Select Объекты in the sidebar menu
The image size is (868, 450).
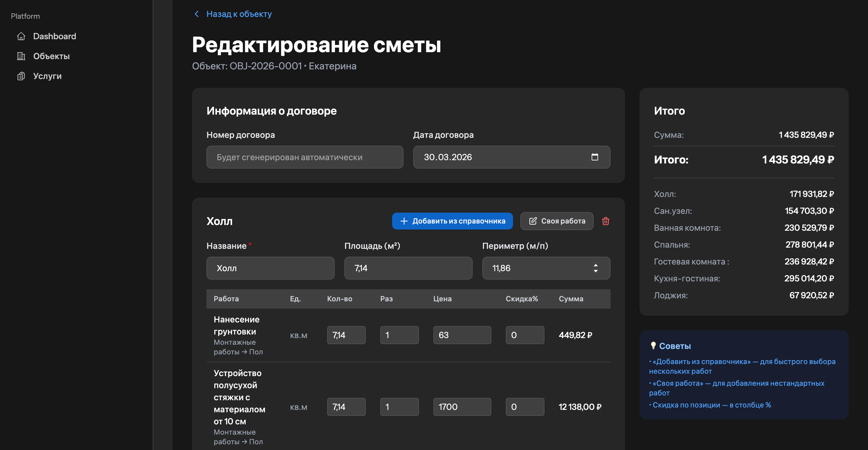coord(51,56)
